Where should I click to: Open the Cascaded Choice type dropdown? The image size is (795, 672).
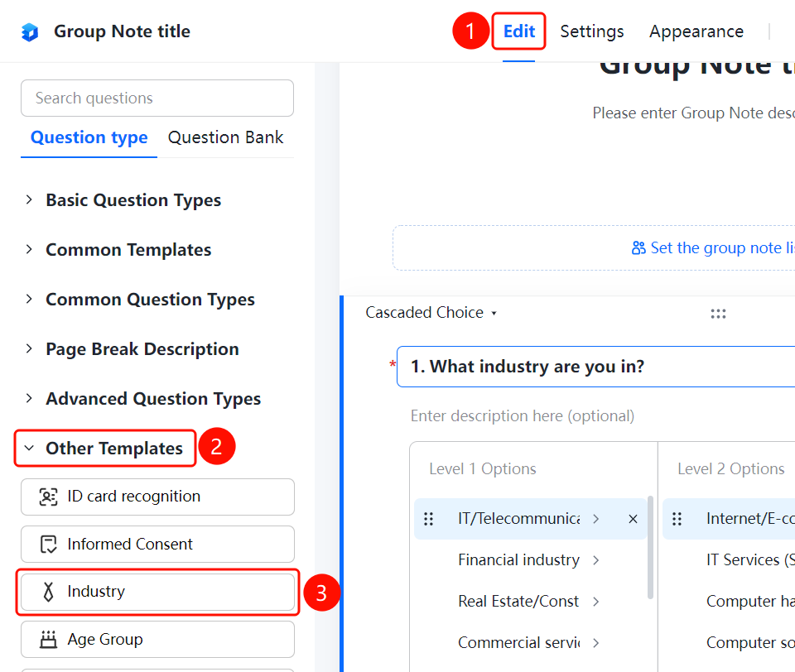pyautogui.click(x=431, y=313)
